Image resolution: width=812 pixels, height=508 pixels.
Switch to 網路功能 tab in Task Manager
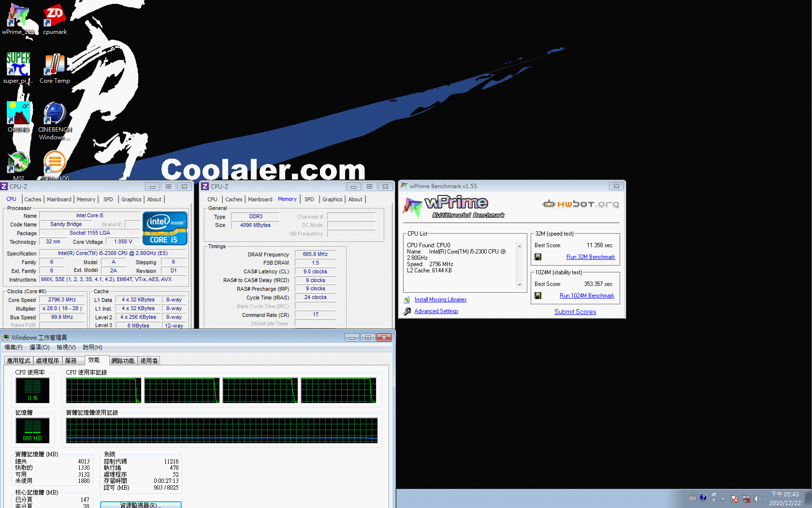click(x=123, y=361)
